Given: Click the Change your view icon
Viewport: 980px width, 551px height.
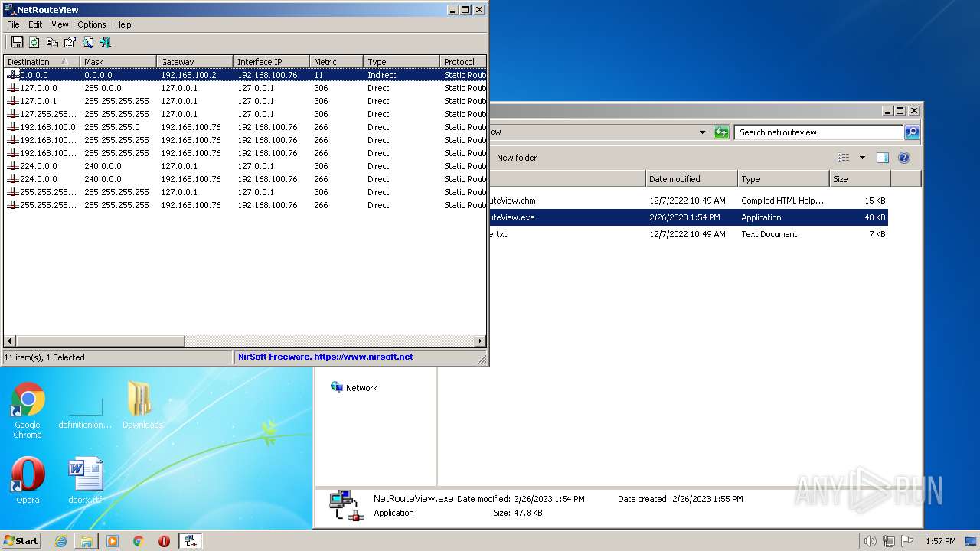Looking at the screenshot, I should (x=844, y=158).
